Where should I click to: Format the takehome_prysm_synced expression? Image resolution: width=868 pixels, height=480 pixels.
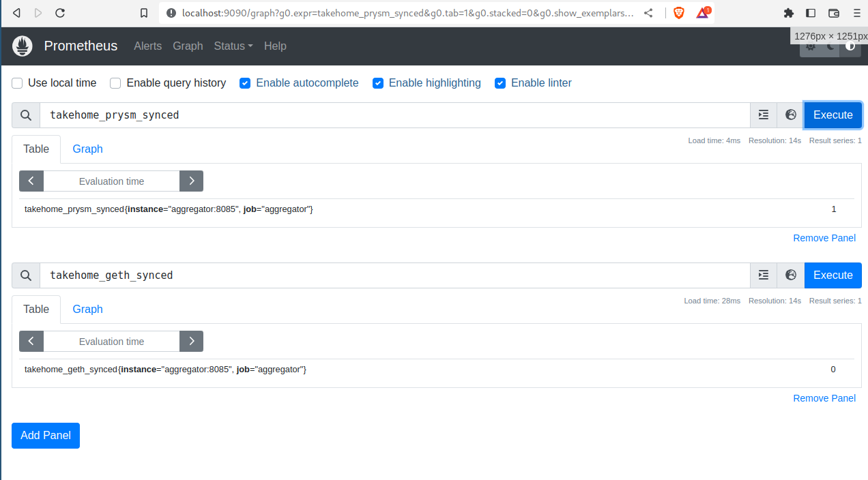click(764, 115)
